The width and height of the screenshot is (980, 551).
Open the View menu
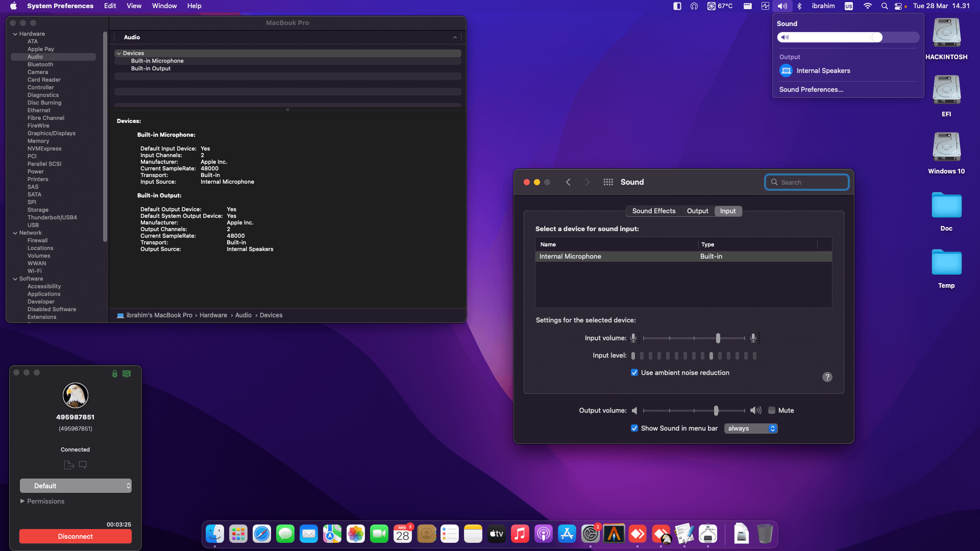[x=134, y=6]
